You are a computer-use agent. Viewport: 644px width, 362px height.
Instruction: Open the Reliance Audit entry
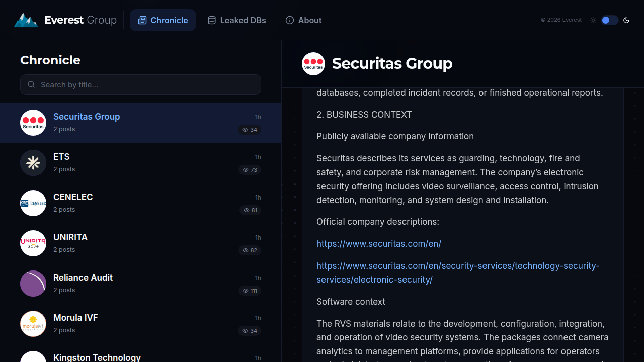pos(140,284)
